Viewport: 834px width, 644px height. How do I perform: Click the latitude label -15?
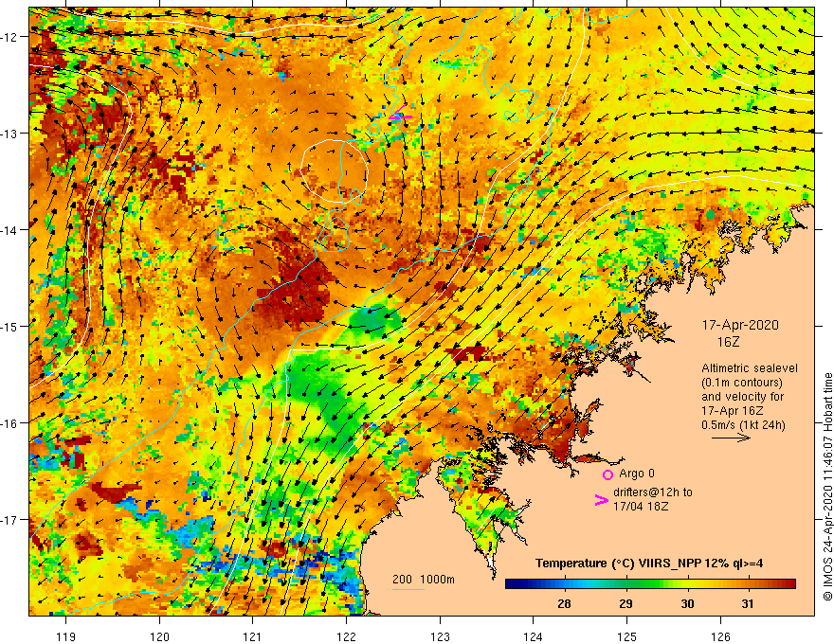click(10, 326)
